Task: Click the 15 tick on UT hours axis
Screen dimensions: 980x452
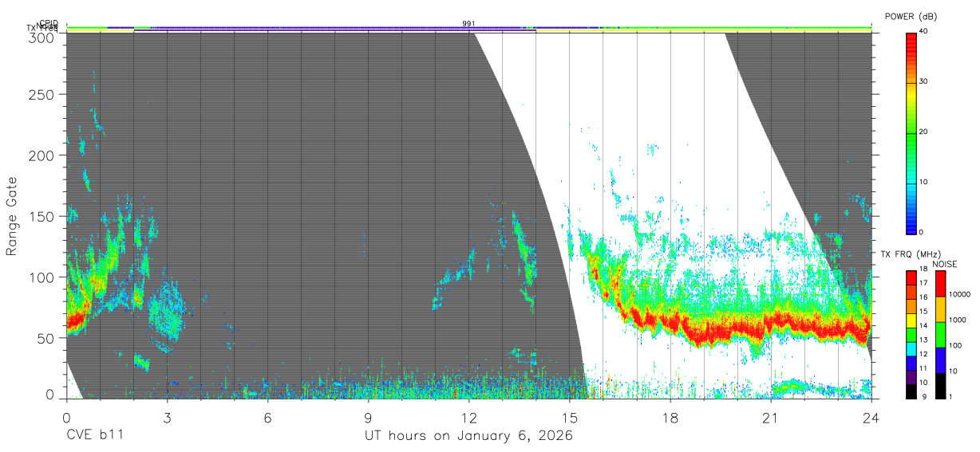Action: (569, 417)
